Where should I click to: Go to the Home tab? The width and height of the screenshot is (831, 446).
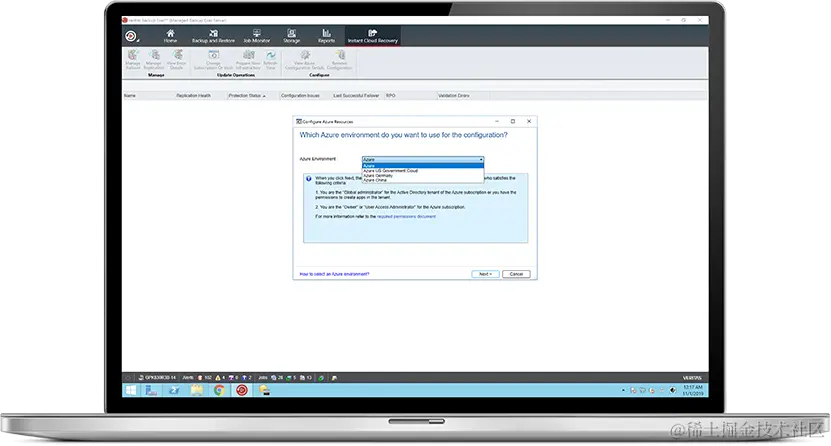tap(170, 36)
